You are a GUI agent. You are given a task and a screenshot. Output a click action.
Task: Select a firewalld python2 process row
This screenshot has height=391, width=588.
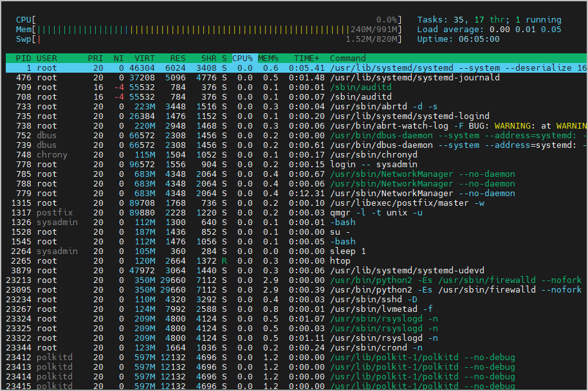coord(193,280)
